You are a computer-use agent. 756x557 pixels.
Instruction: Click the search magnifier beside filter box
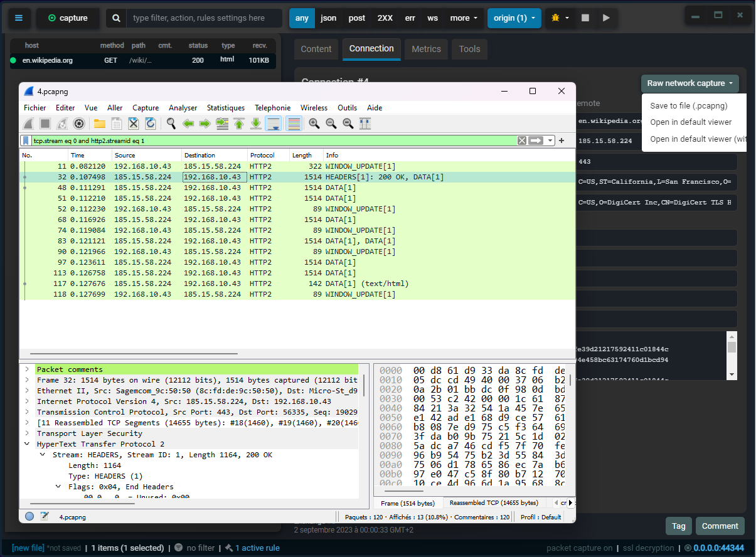point(116,18)
